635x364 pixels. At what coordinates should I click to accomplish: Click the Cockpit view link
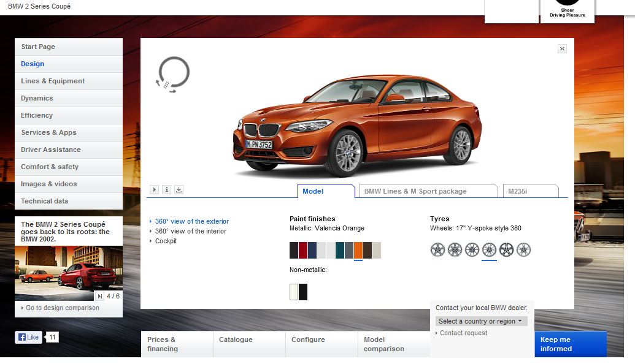pyautogui.click(x=166, y=241)
